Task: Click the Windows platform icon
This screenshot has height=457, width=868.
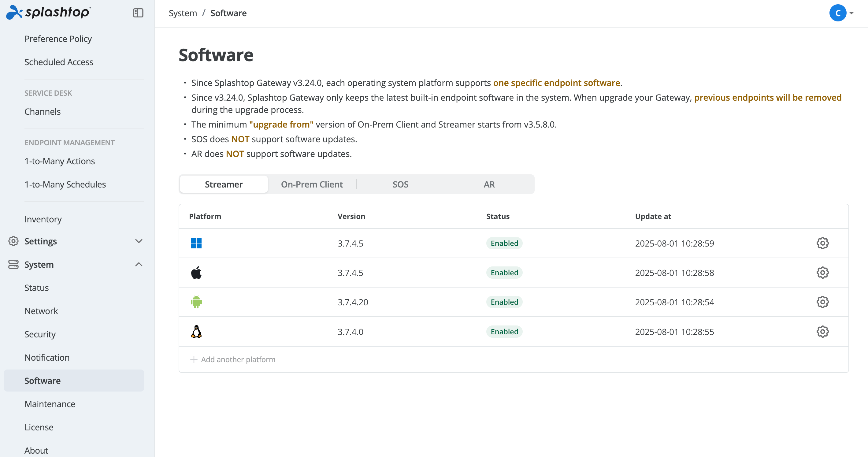Action: [196, 243]
